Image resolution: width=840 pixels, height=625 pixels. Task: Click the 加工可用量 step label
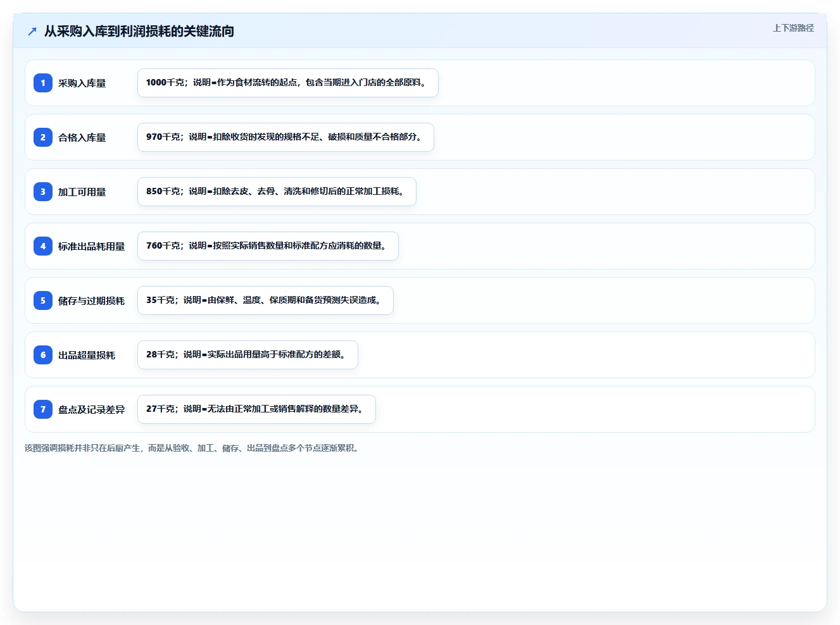point(82,192)
